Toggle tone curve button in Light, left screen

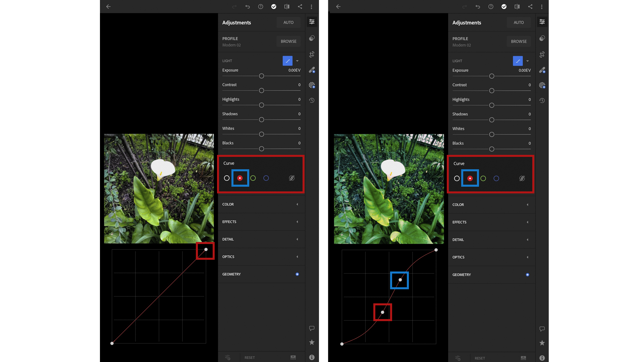pos(287,61)
